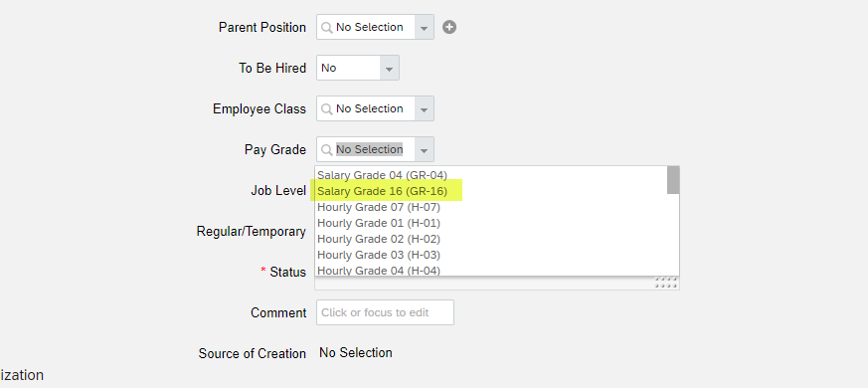Click the resize grip of the dropdown list
This screenshot has height=388, width=868.
(x=666, y=283)
